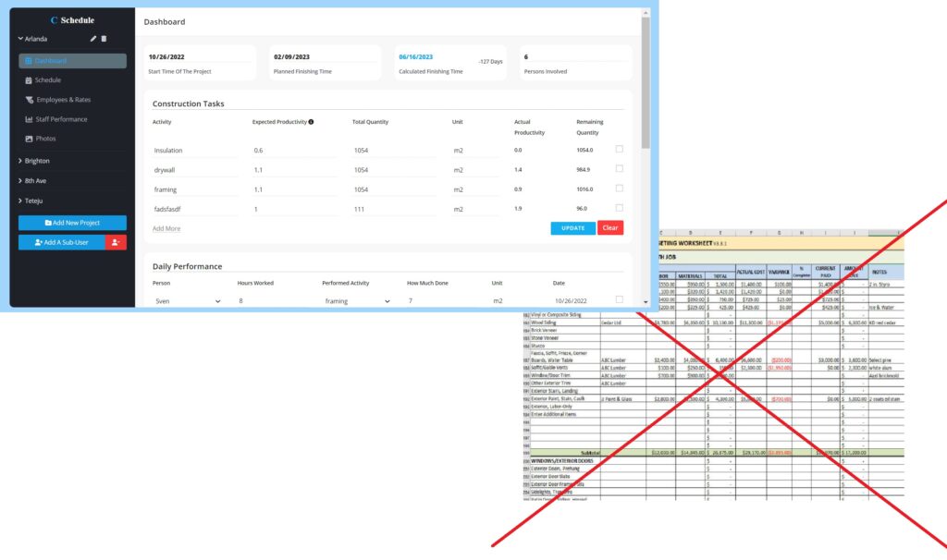Click the trash icon next to Arlanda
947x560 pixels.
coord(104,39)
